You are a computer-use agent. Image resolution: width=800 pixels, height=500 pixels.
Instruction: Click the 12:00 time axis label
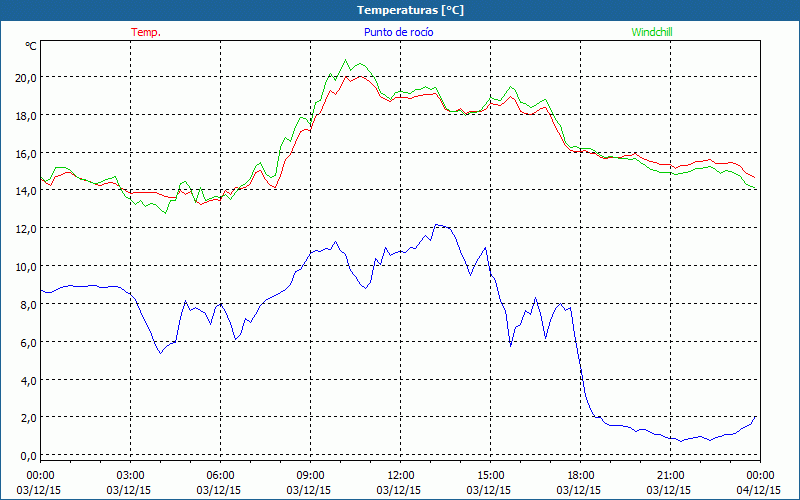pos(401,476)
